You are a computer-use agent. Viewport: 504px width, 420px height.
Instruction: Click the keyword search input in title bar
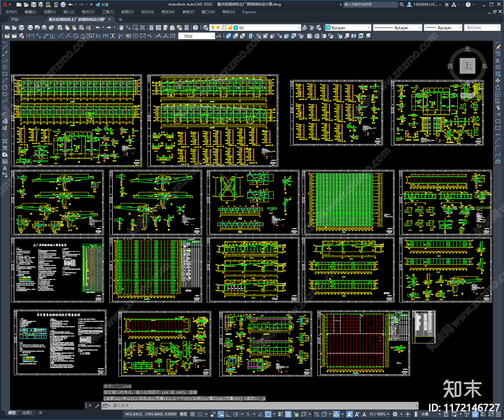370,4
